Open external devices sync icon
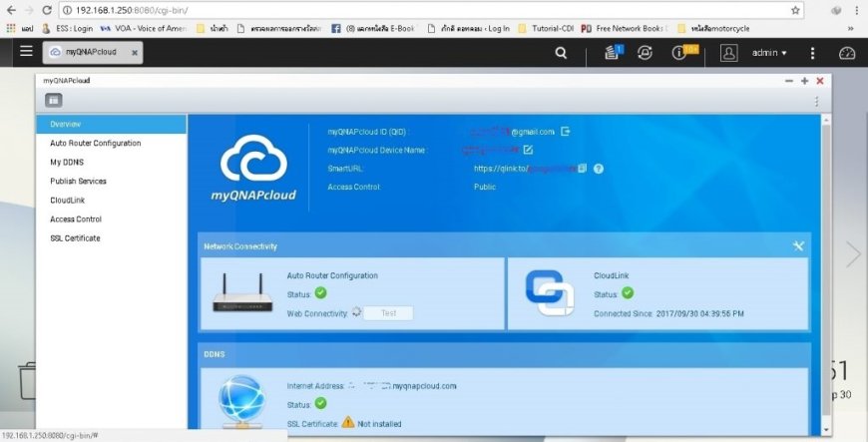Screen dimensions: 868x442 pos(645,53)
